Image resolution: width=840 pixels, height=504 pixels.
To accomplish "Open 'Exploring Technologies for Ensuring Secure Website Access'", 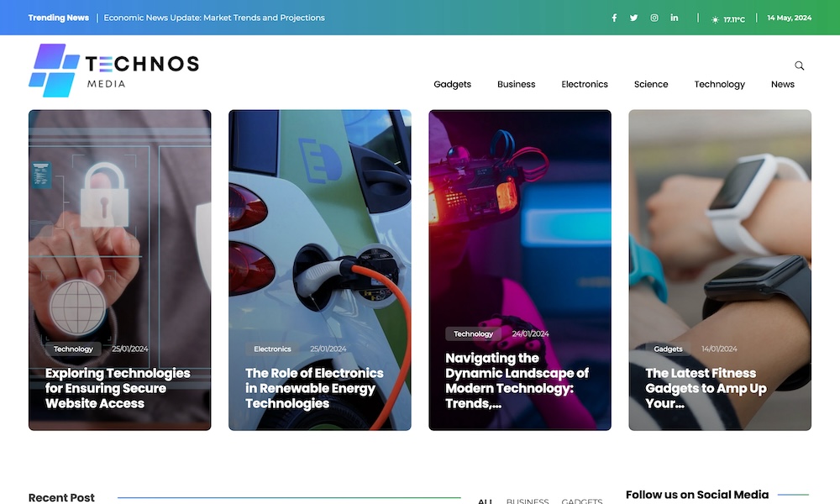I will coord(118,388).
